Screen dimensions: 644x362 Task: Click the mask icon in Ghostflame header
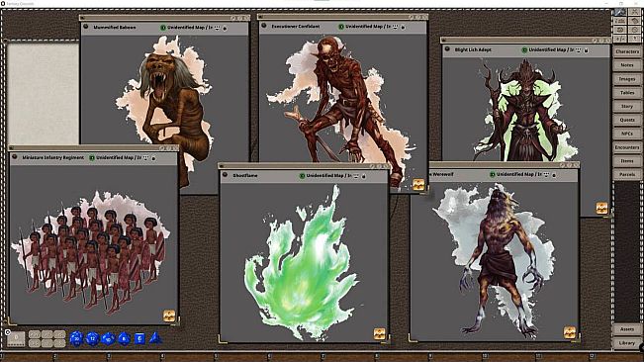pos(356,176)
